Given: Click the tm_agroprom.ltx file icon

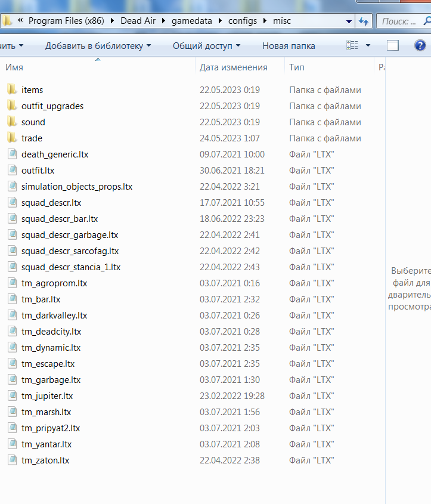Looking at the screenshot, I should (12, 283).
